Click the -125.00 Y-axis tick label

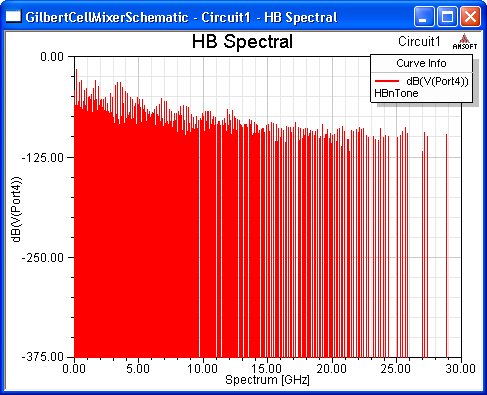[x=42, y=157]
